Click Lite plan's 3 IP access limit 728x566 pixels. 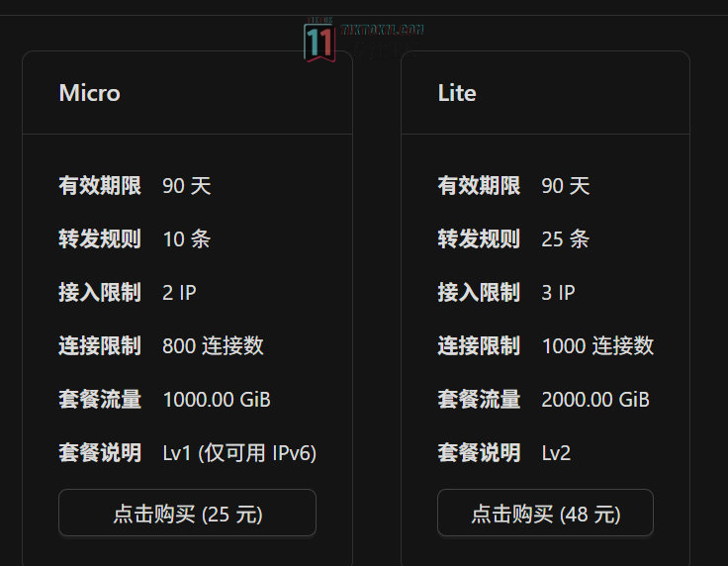point(559,293)
